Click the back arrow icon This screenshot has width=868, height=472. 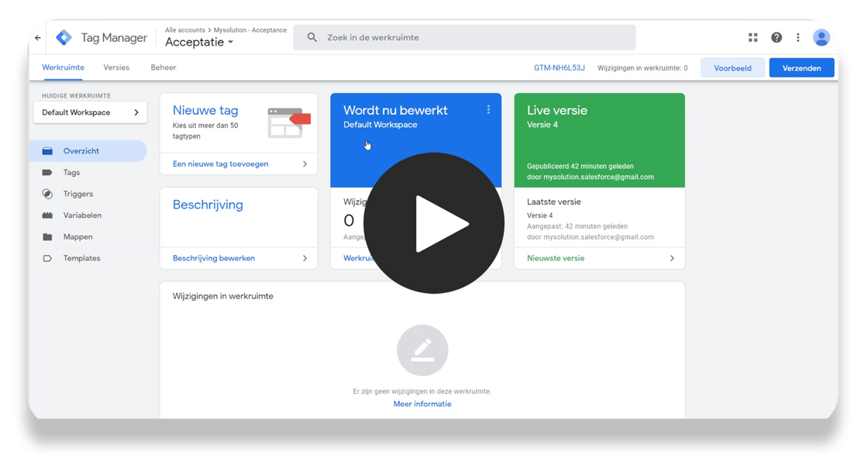(x=38, y=38)
